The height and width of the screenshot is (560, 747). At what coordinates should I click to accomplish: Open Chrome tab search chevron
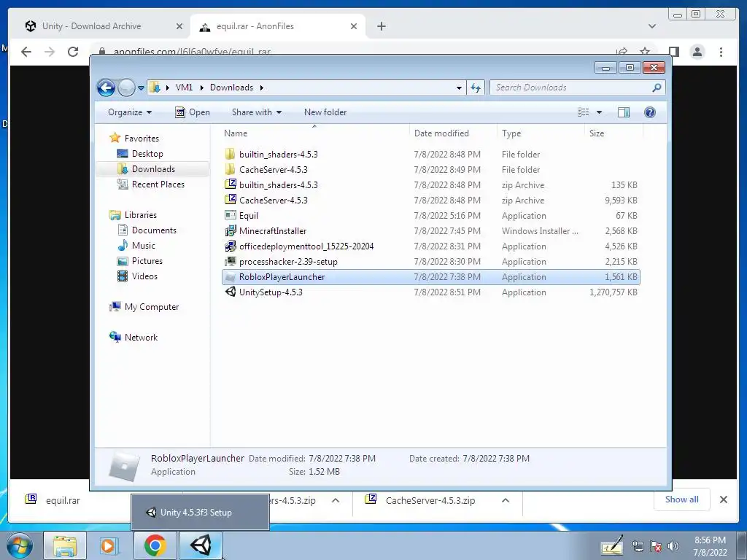pos(652,26)
